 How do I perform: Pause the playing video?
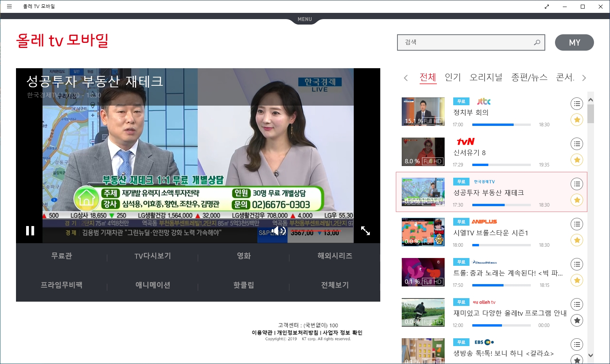pos(30,231)
